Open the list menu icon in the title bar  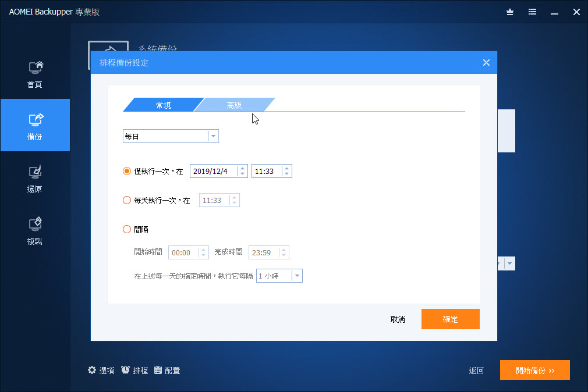point(532,12)
